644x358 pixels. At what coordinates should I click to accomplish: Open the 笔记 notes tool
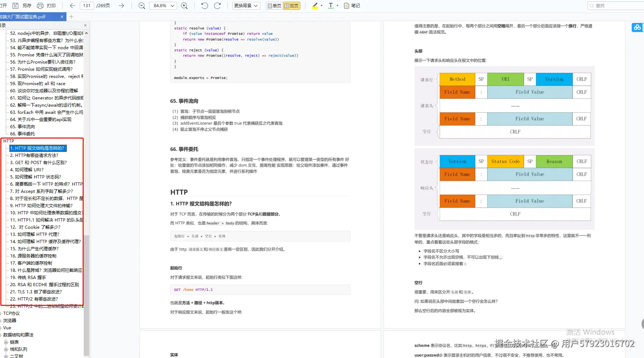point(352,6)
